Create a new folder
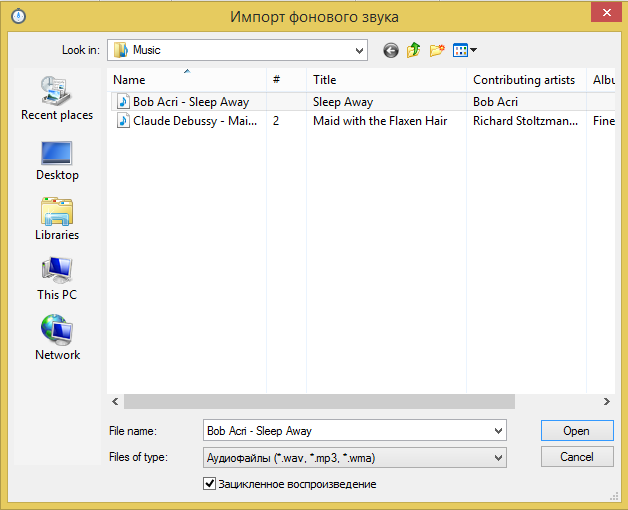 click(437, 50)
